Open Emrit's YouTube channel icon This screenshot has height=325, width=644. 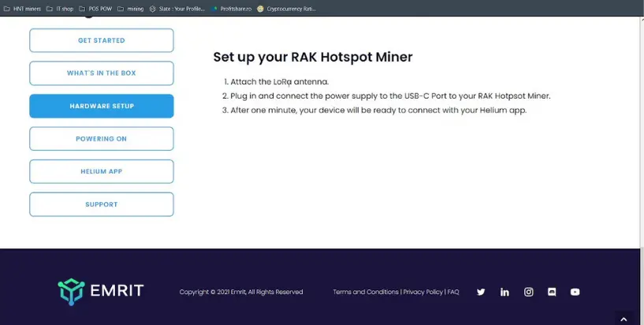pyautogui.click(x=575, y=292)
